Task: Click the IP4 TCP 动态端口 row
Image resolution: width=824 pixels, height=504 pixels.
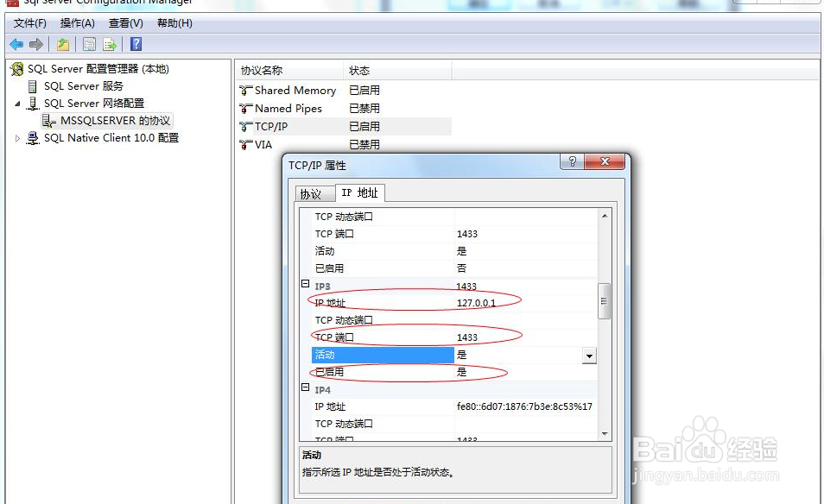Action: pos(454,424)
